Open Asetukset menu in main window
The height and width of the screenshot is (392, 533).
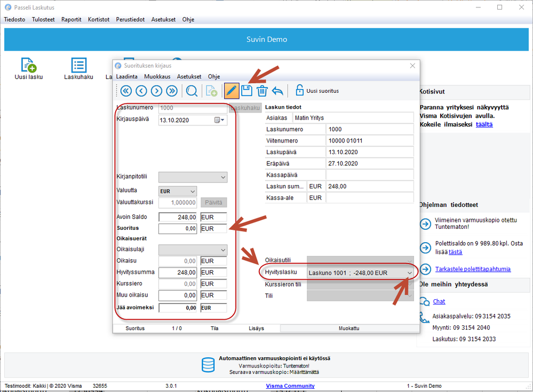[x=163, y=19]
